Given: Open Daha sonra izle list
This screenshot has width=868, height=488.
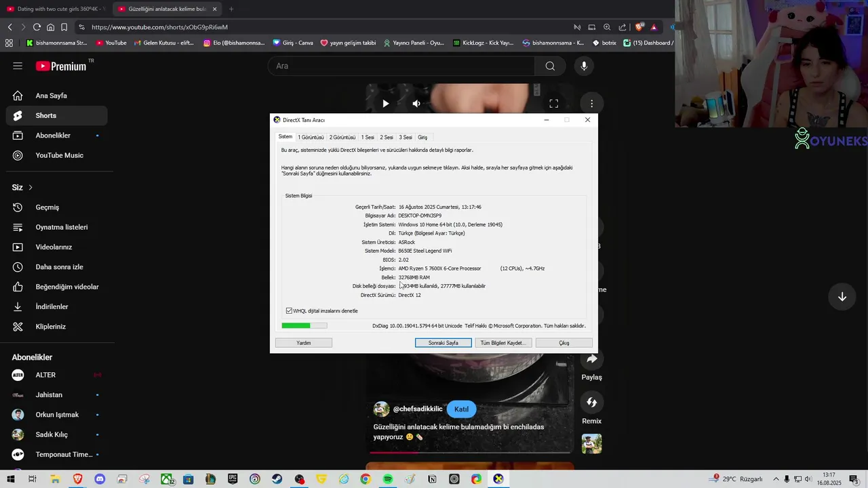Looking at the screenshot, I should (x=56, y=267).
